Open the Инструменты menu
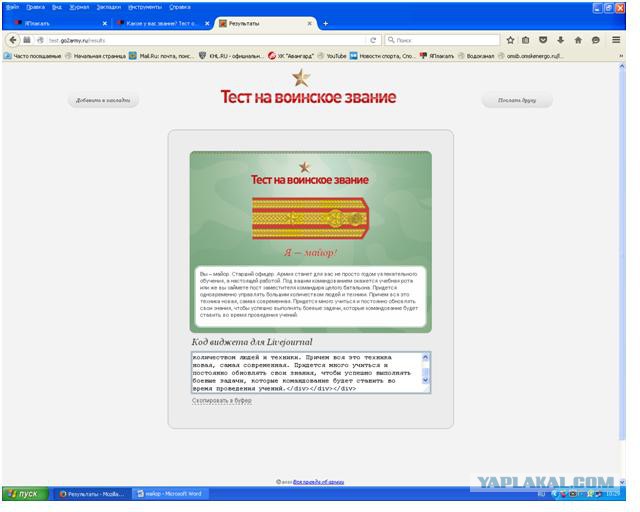 click(144, 7)
